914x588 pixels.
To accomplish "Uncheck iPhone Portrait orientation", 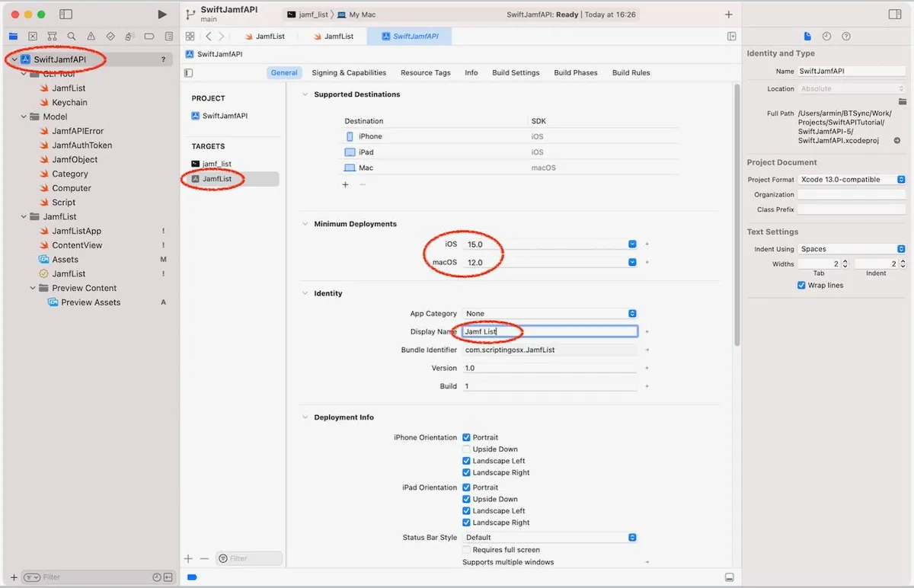I will point(466,437).
